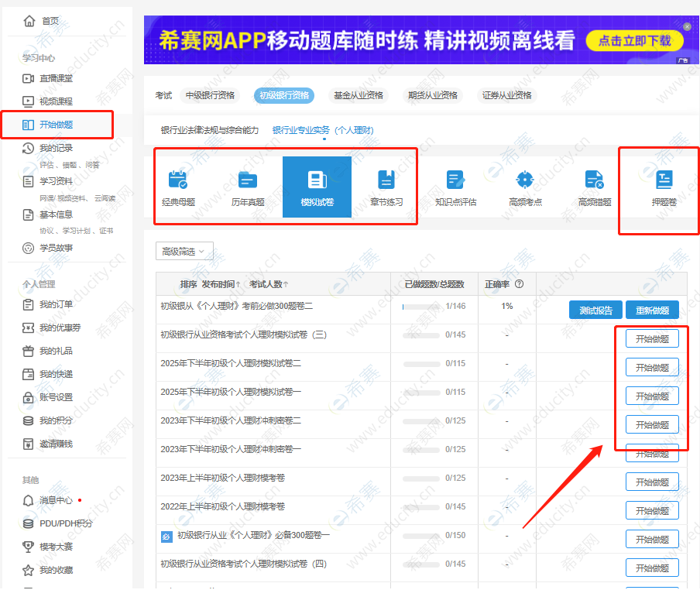Screen dimensions: 700x590
Task: Select 章节练习 bookmark icon
Action: 386,180
